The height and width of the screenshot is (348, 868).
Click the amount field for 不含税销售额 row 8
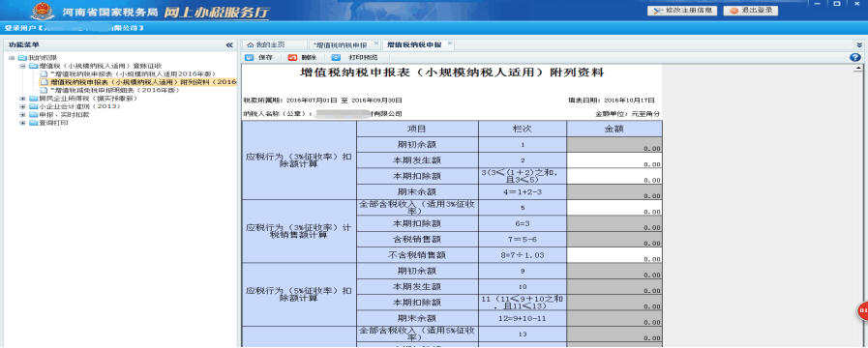[x=614, y=255]
